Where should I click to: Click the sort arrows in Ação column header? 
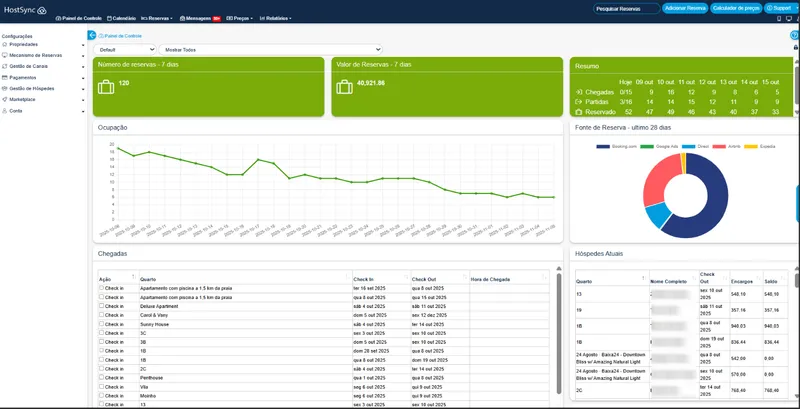click(134, 277)
